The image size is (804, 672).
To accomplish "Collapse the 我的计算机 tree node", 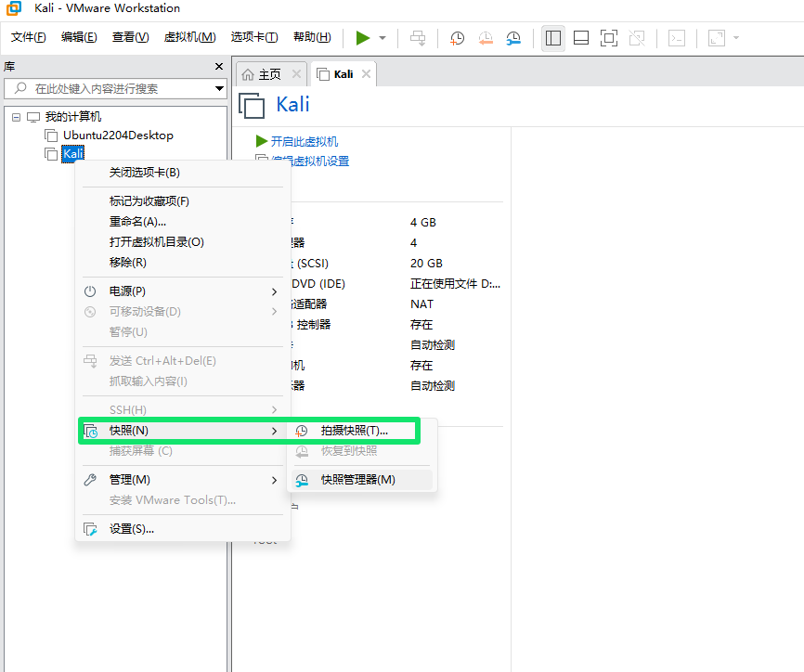I will pos(16,117).
